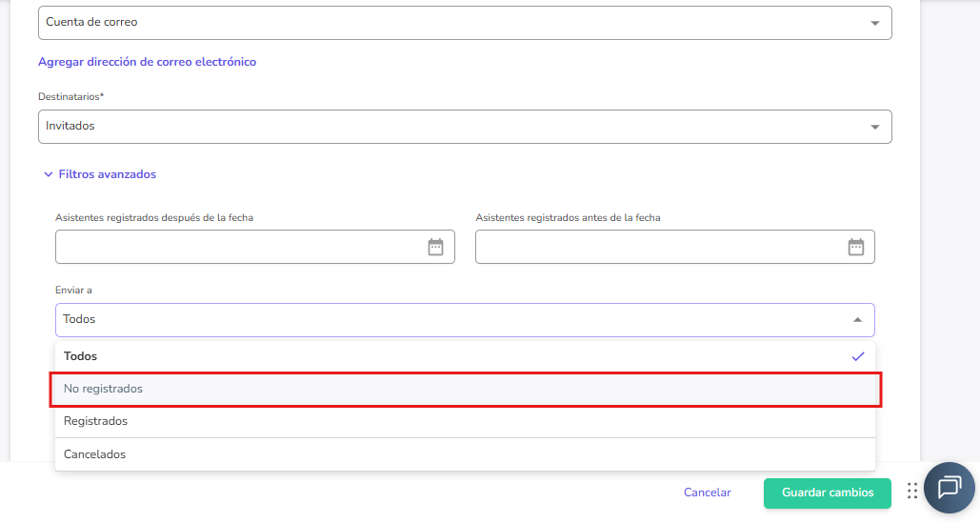Click the Cancelar button

(707, 493)
